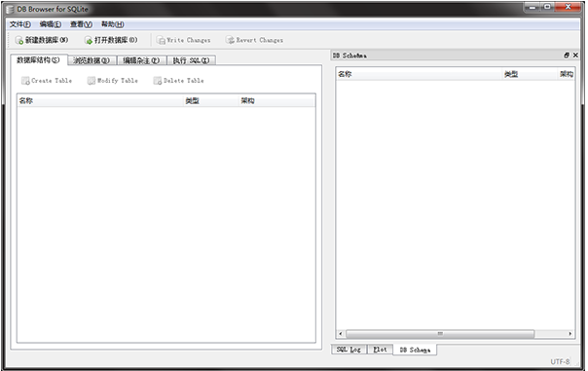Click the DB Browser for SQLite title icon
Viewport: 588px width, 371px height.
coord(10,10)
